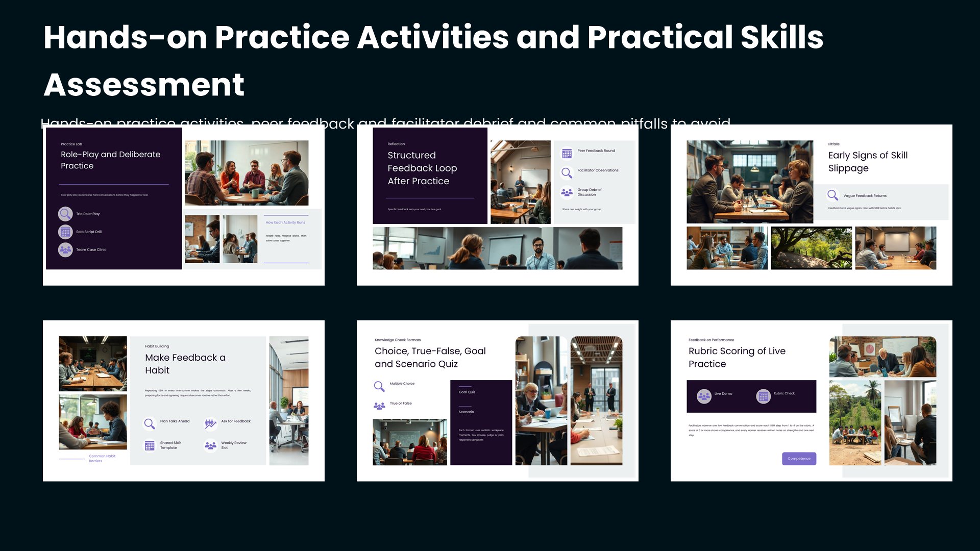Click the Knowledge Check Formats label
The image size is (980, 551).
tap(398, 340)
